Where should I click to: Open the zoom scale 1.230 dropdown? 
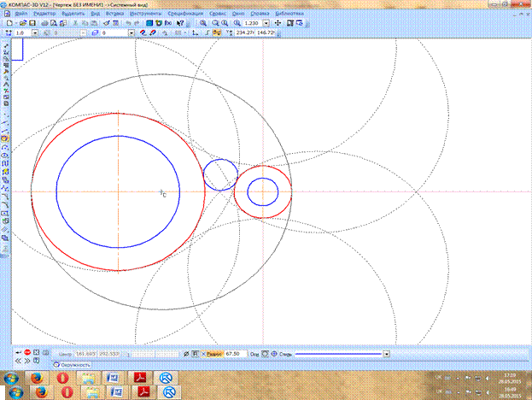coord(266,23)
